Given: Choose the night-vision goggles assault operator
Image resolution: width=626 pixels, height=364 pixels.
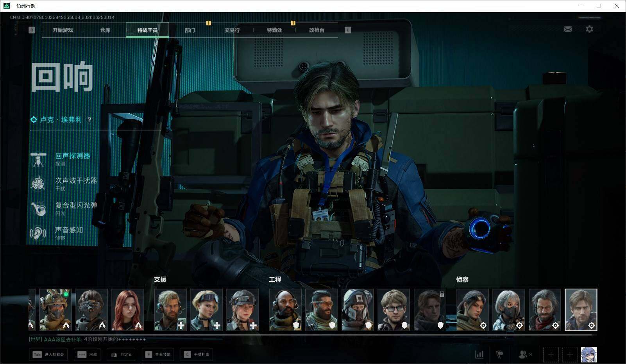Looking at the screenshot, I should pyautogui.click(x=91, y=310).
